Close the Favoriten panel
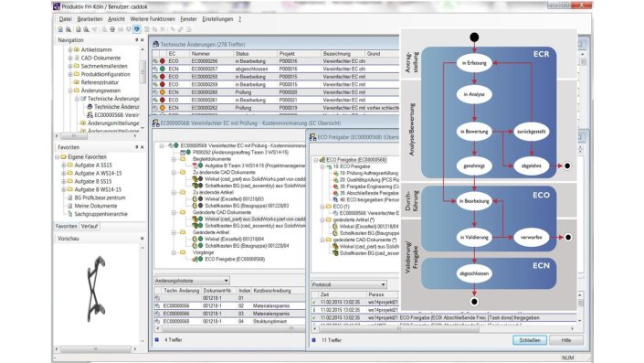Screen dimensions: 644x363 (x=143, y=147)
